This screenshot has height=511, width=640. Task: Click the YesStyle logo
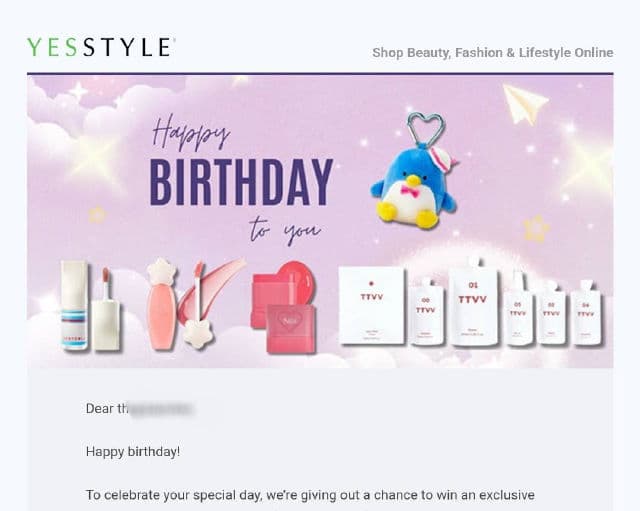pyautogui.click(x=101, y=47)
